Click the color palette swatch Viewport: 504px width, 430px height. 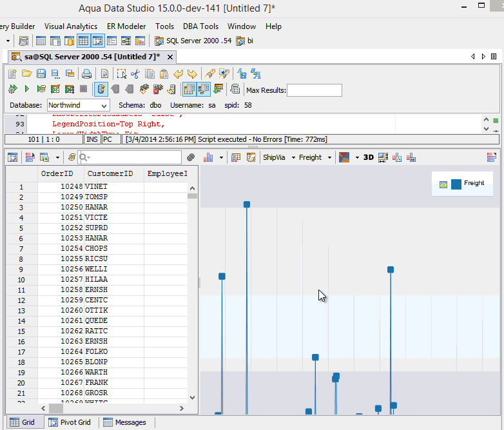point(344,157)
